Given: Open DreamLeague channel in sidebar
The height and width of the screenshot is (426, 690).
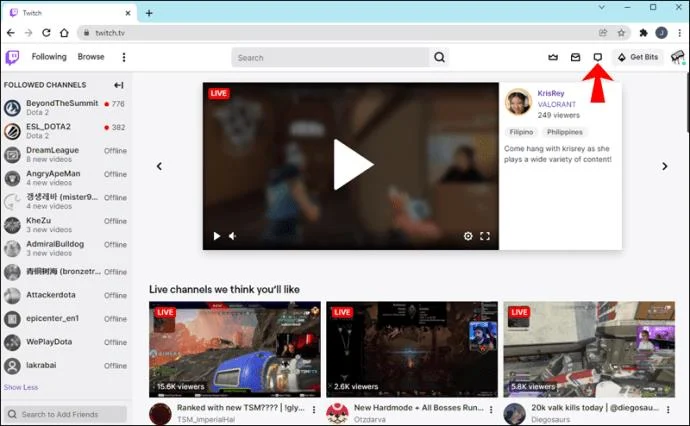Looking at the screenshot, I should click(x=65, y=154).
